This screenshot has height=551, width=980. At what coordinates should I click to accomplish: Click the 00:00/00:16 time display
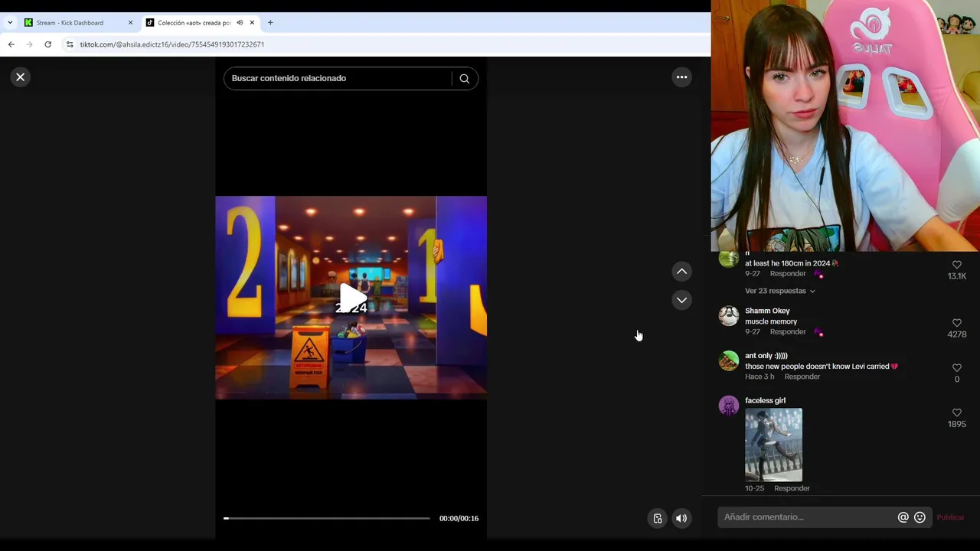tap(459, 519)
